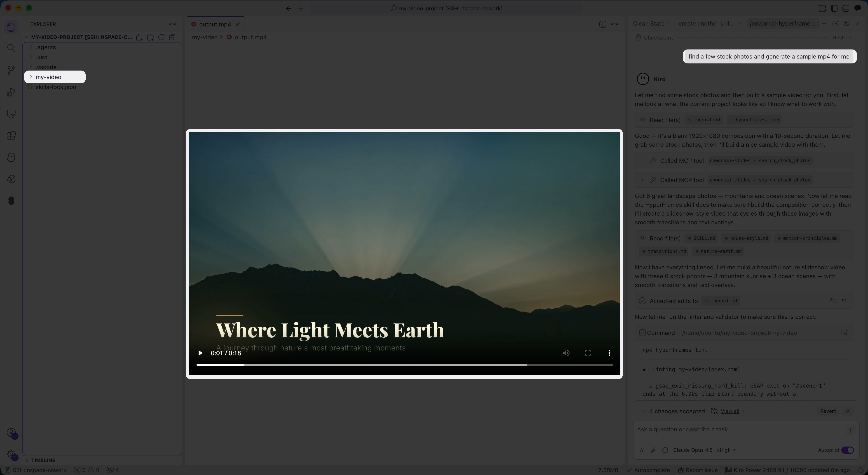Open Run and Debug view in activity bar

pyautogui.click(x=11, y=92)
